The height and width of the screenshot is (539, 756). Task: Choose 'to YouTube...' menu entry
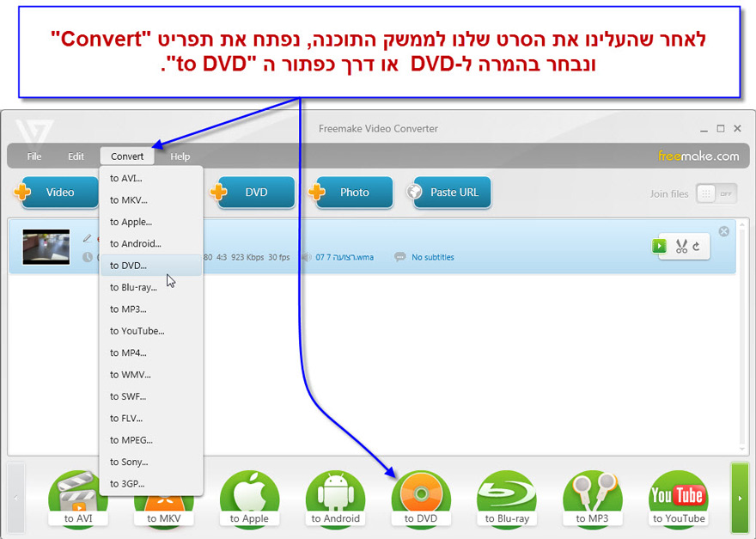151,331
